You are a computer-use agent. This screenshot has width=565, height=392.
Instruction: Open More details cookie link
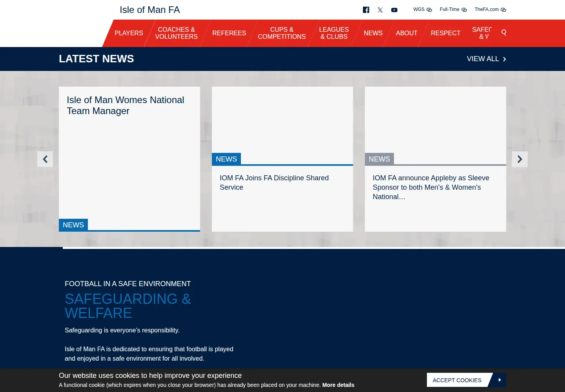[338, 385]
